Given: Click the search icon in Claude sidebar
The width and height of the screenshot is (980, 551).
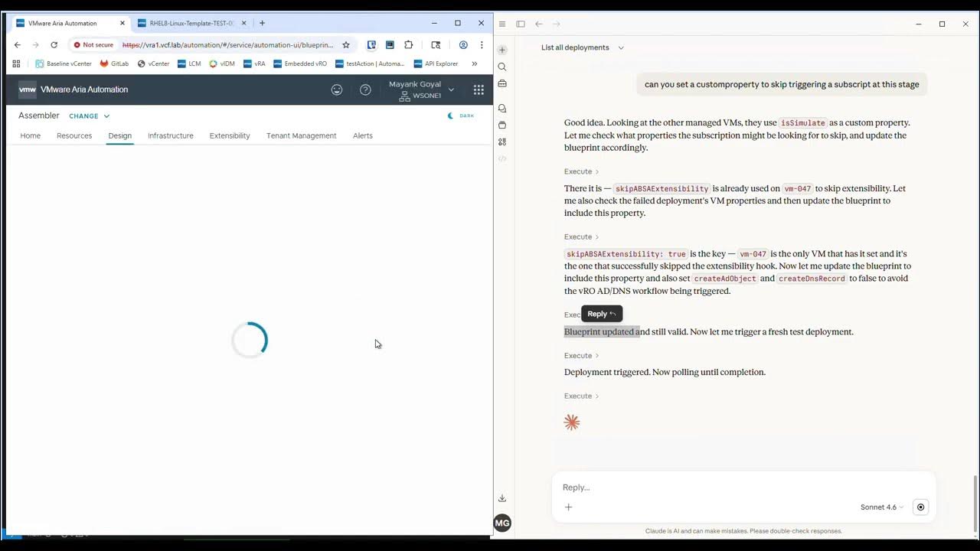Looking at the screenshot, I should click(502, 67).
